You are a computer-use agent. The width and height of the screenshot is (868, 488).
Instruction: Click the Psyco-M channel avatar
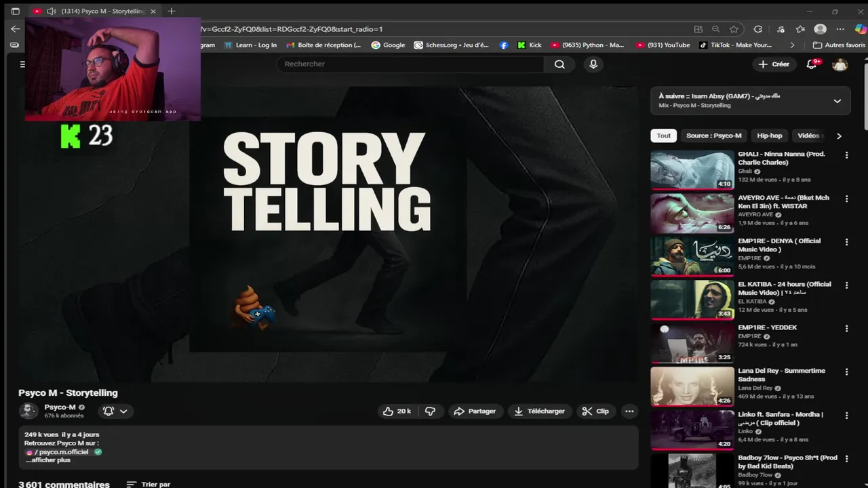(28, 411)
